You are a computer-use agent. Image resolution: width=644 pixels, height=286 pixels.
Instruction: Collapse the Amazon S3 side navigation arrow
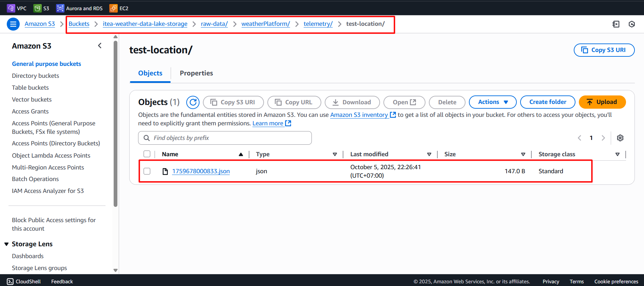point(100,46)
